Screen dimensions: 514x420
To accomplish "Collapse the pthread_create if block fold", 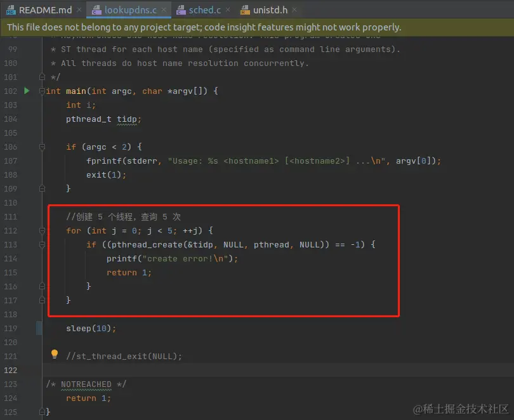I will coord(42,245).
